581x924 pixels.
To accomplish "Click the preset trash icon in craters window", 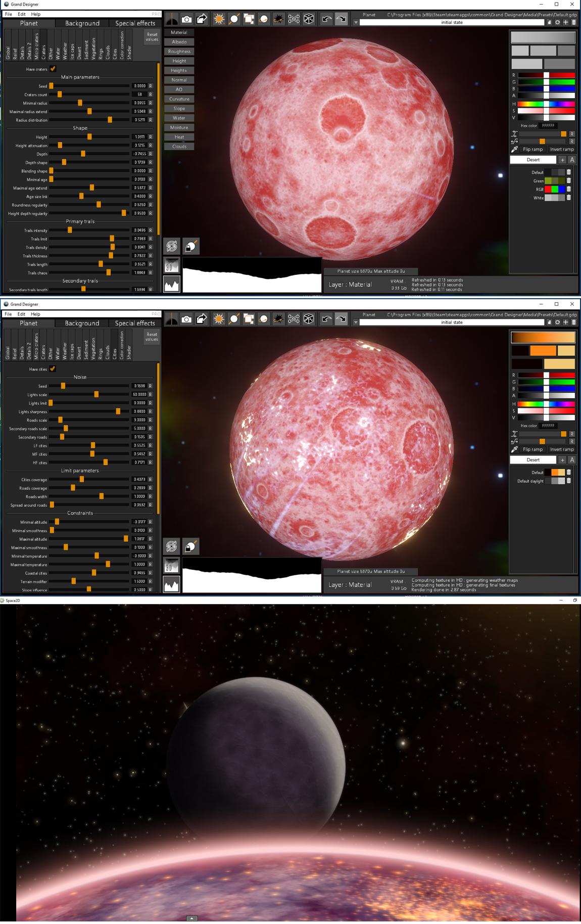I will tap(573, 22).
